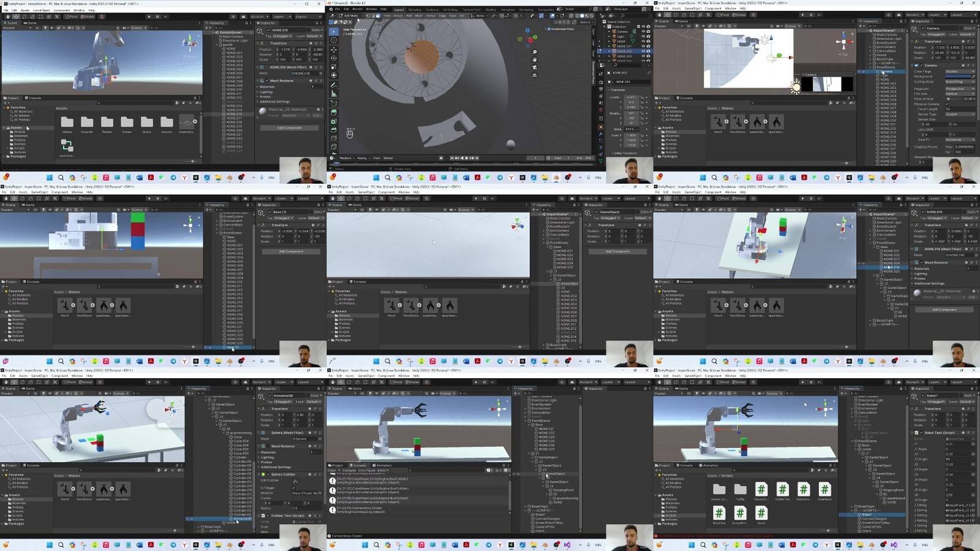The width and height of the screenshot is (980, 551).
Task: Select the Select Box tool in Blender
Action: [x=333, y=31]
